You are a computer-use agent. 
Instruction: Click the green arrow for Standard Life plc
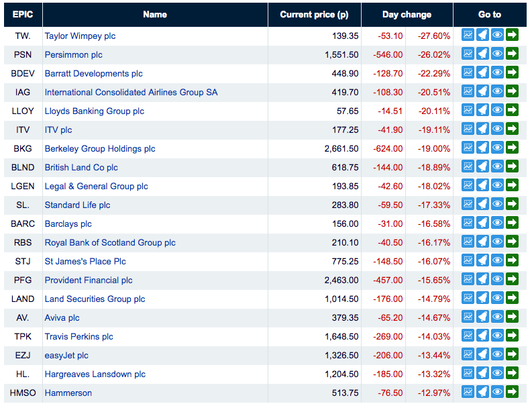[512, 204]
